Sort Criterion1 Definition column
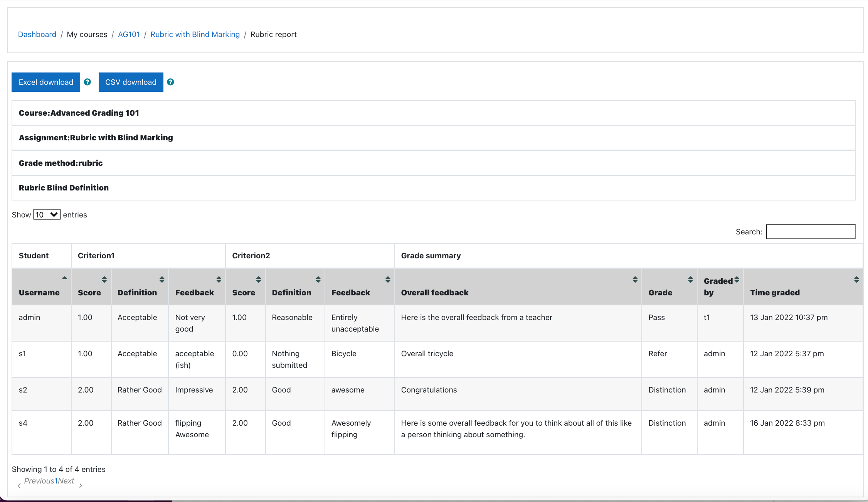Image resolution: width=868 pixels, height=502 pixels. (x=162, y=280)
